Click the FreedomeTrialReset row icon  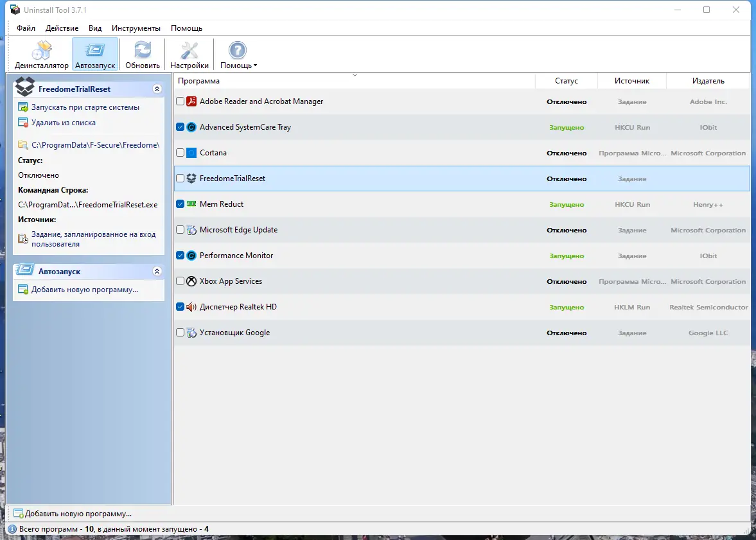[191, 179]
